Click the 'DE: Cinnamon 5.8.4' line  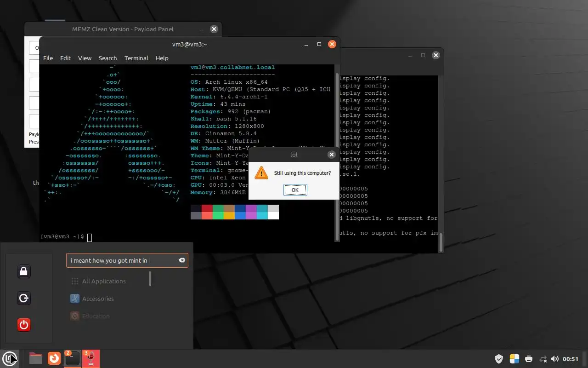[x=224, y=133]
